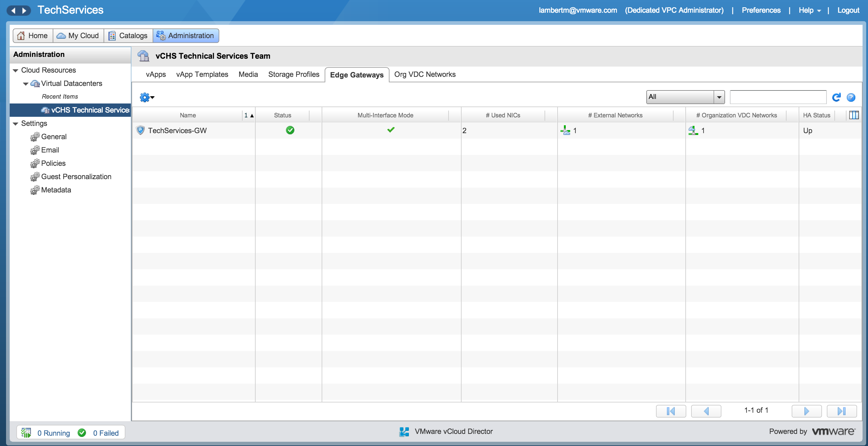
Task: Click the forward navigation arrow
Action: [x=24, y=10]
